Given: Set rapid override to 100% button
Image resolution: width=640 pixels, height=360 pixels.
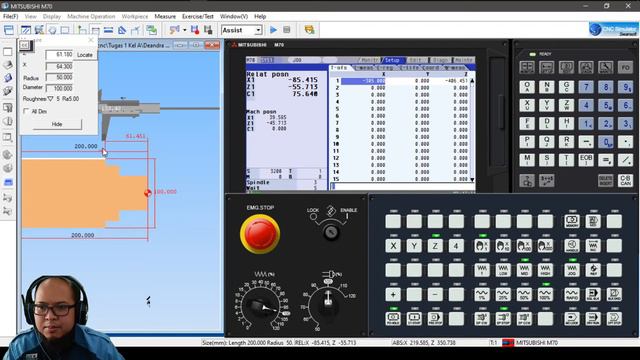Looking at the screenshot, I should coord(545,294).
